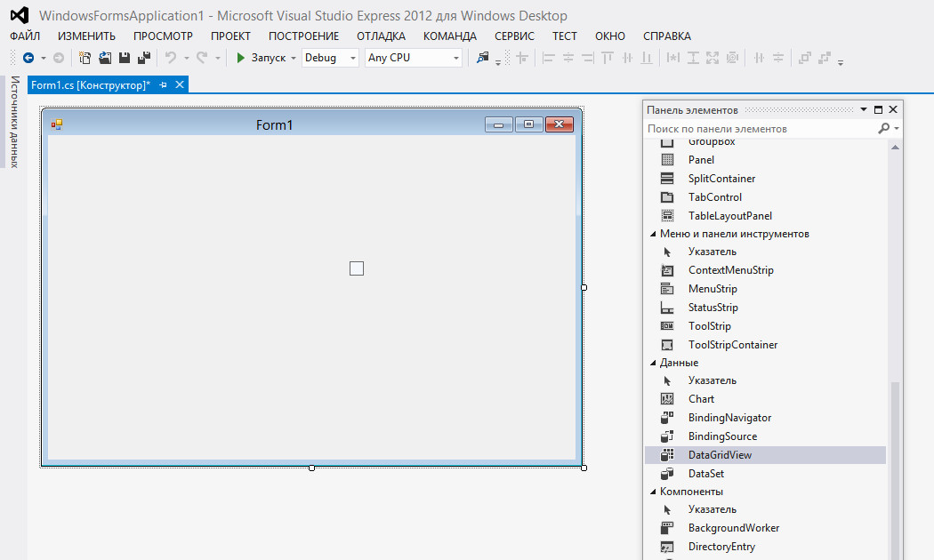This screenshot has height=560, width=934.
Task: Click the New Project toolbar icon
Action: [x=85, y=58]
